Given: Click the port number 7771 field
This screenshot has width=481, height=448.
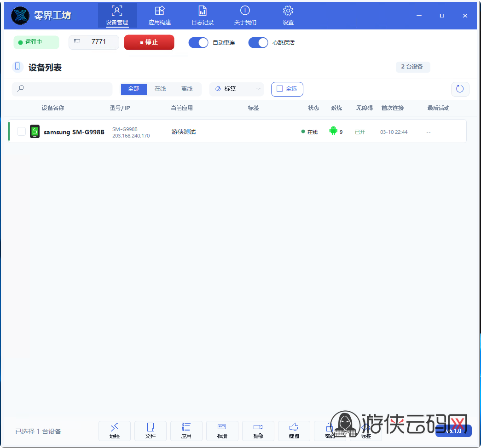Looking at the screenshot, I should (x=99, y=42).
